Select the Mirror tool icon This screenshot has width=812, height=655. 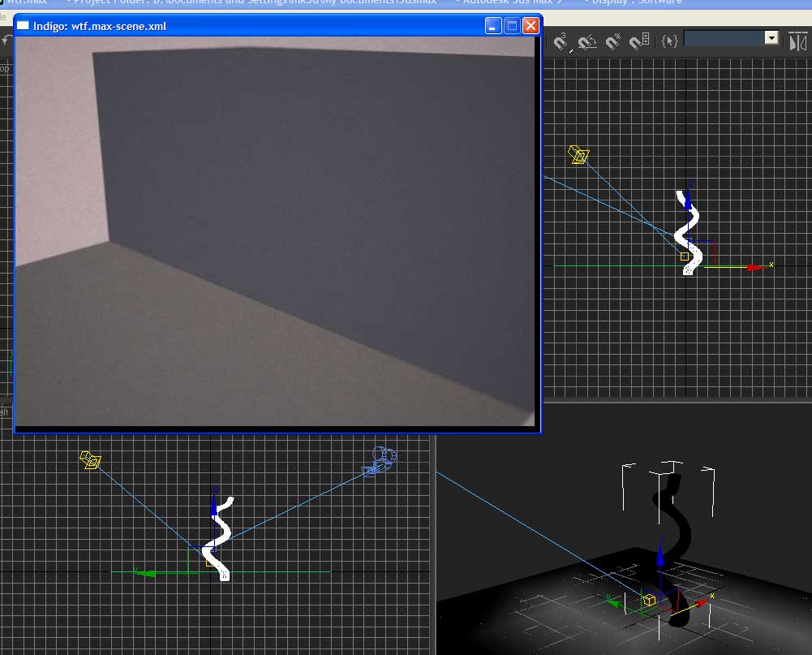coord(798,40)
